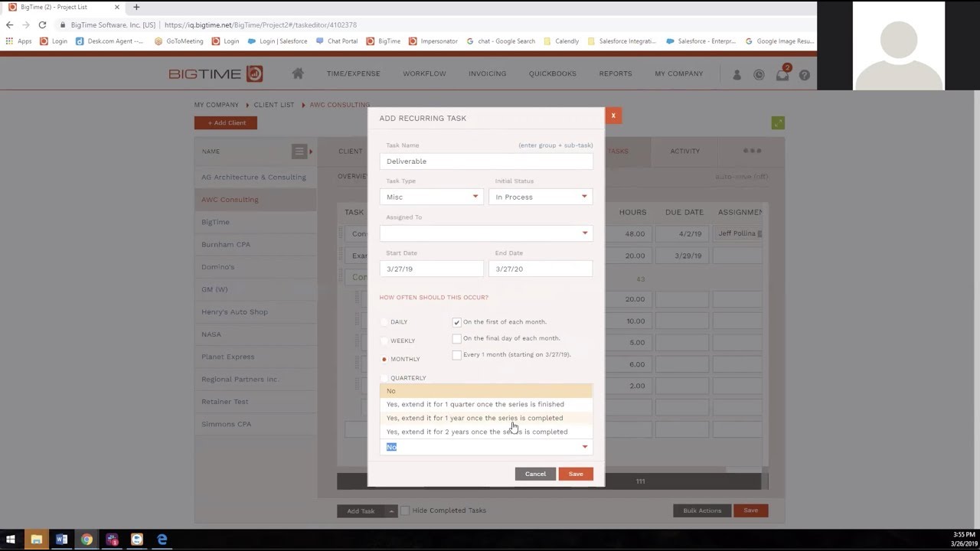Open the Workflow menu
The image size is (980, 551).
(x=424, y=73)
